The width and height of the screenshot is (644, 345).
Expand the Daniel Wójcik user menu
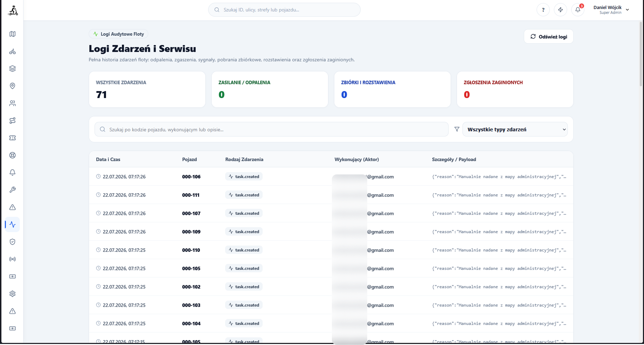(x=611, y=10)
